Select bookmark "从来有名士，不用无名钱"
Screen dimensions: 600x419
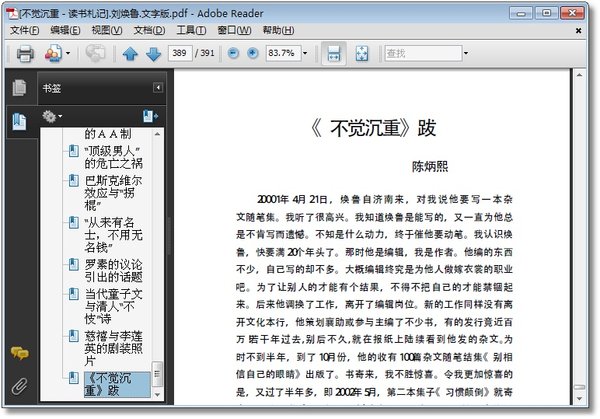pos(113,235)
